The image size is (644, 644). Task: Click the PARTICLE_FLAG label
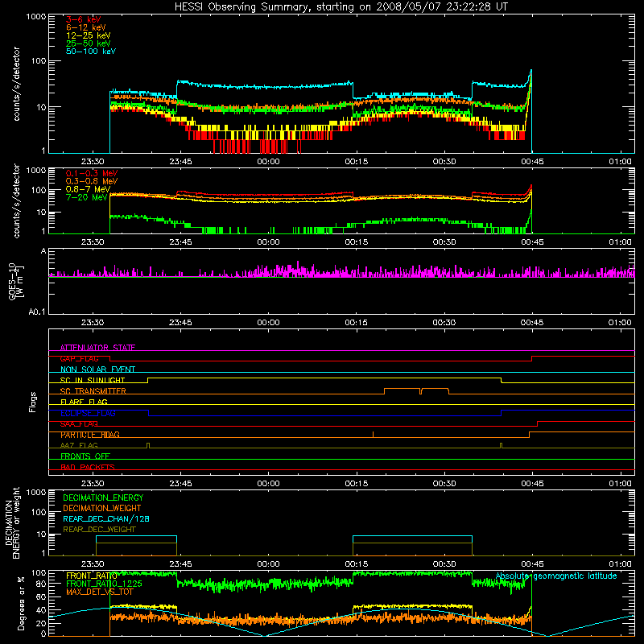(x=90, y=435)
